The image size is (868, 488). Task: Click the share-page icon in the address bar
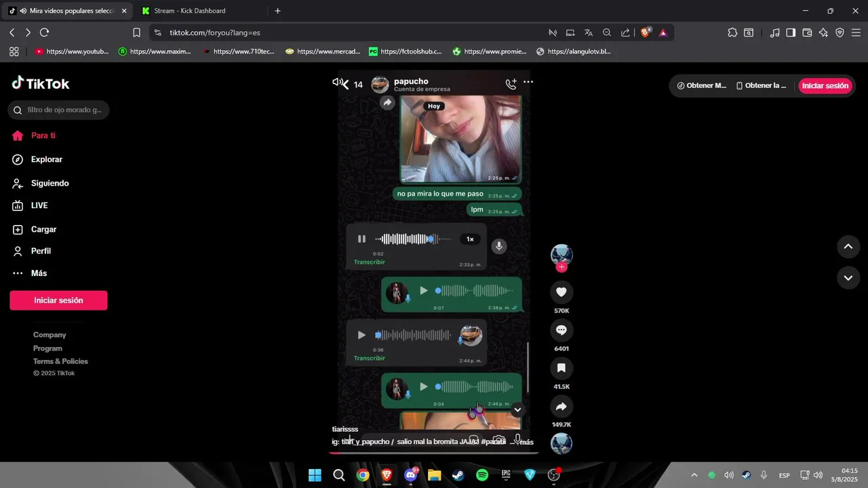click(x=625, y=33)
